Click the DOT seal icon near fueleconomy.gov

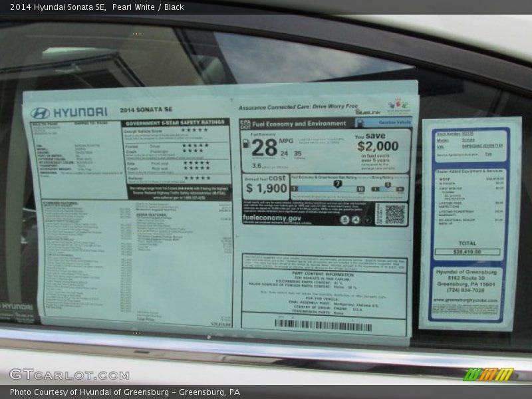[356, 220]
